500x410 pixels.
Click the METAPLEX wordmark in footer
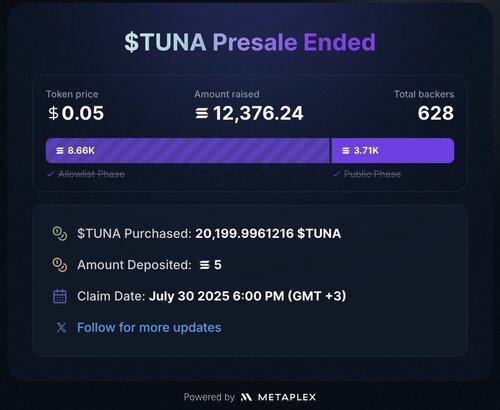(x=287, y=397)
